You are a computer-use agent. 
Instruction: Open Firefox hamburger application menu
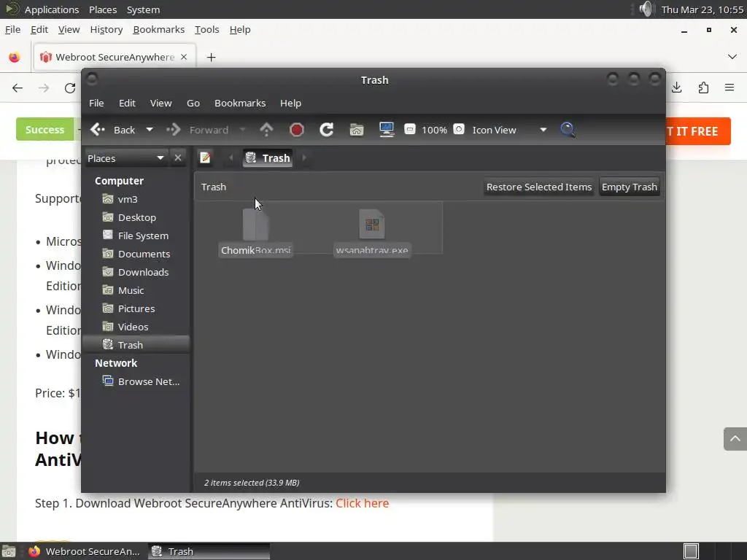(x=729, y=87)
